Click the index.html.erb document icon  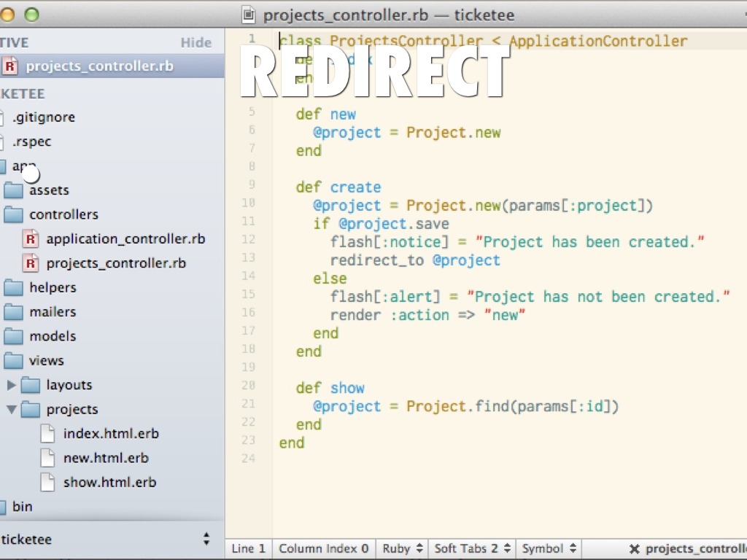(47, 434)
